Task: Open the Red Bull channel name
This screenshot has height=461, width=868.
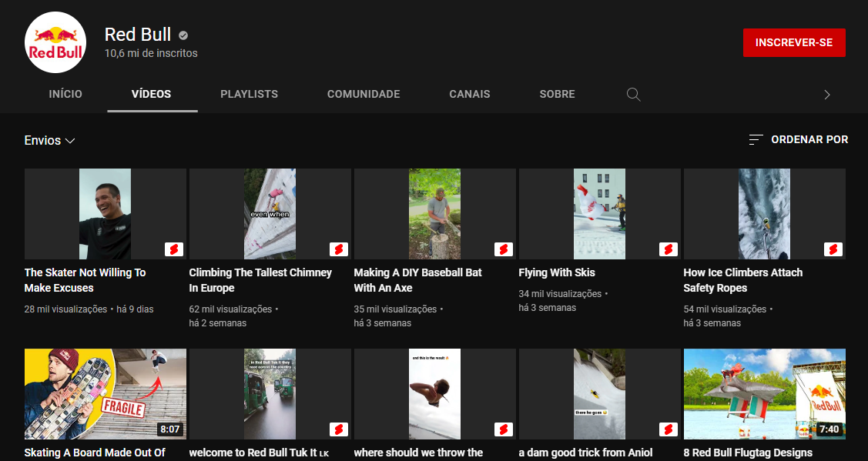Action: tap(138, 35)
